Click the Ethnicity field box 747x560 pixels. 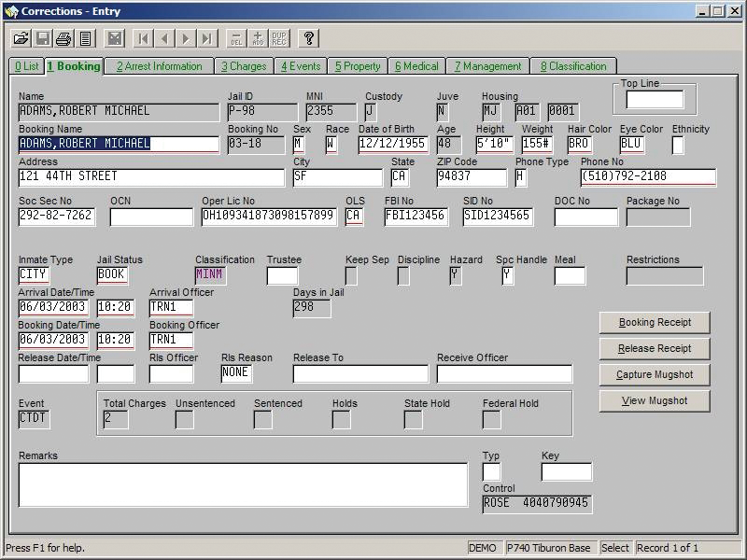678,145
